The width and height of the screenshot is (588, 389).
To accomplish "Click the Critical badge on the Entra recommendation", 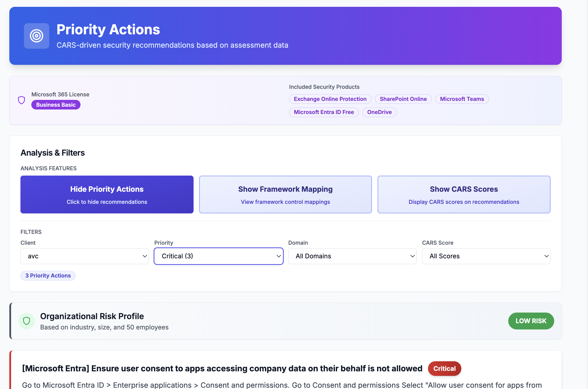I will click(x=444, y=369).
